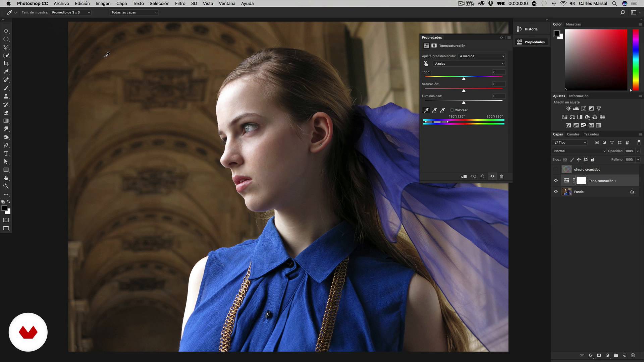Switch to the Trazados tab
The height and width of the screenshot is (362, 644).
(x=591, y=134)
